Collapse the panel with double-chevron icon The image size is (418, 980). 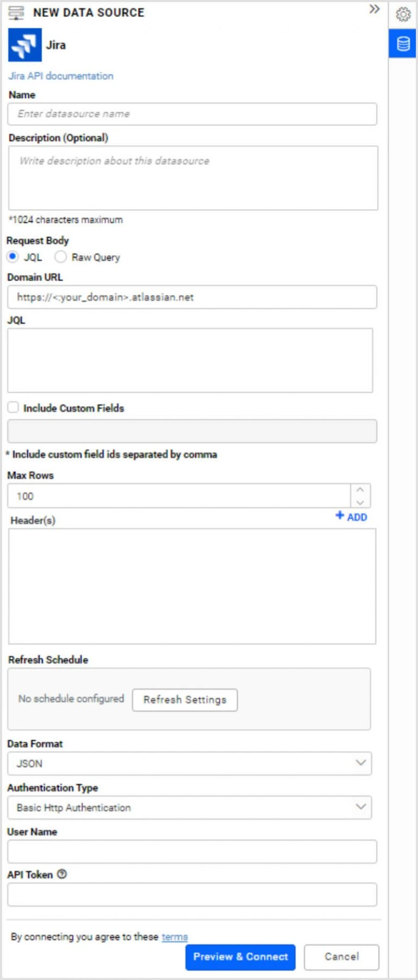[x=374, y=9]
